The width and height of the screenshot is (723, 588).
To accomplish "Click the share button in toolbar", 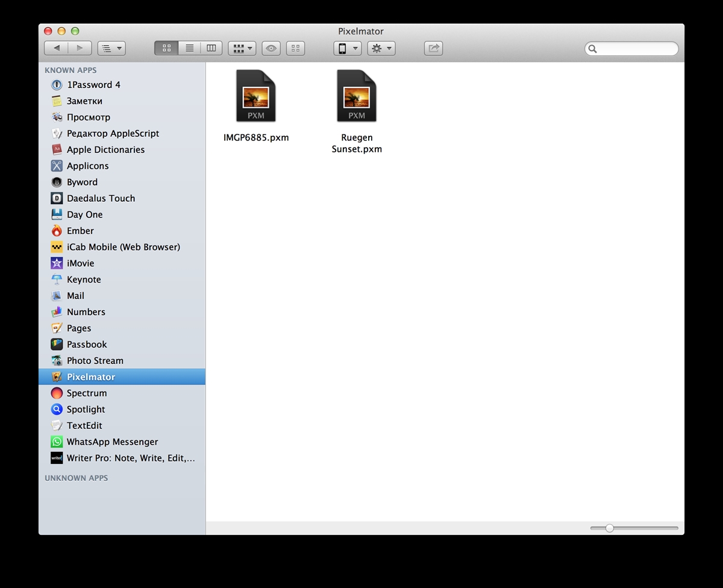I will coord(433,48).
